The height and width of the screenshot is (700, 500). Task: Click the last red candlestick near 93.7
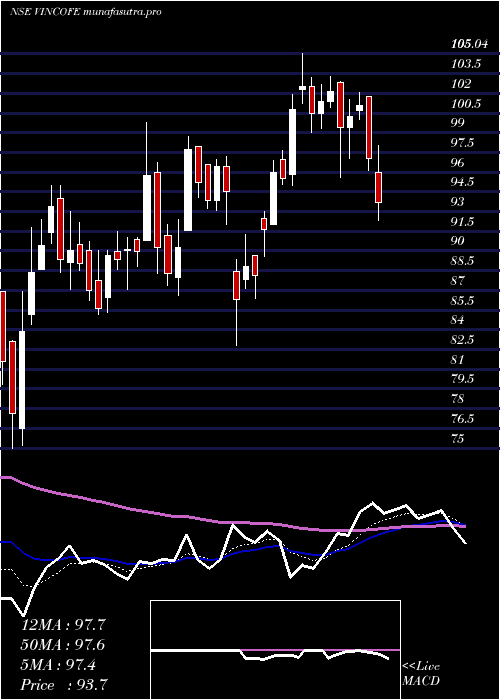(379, 187)
